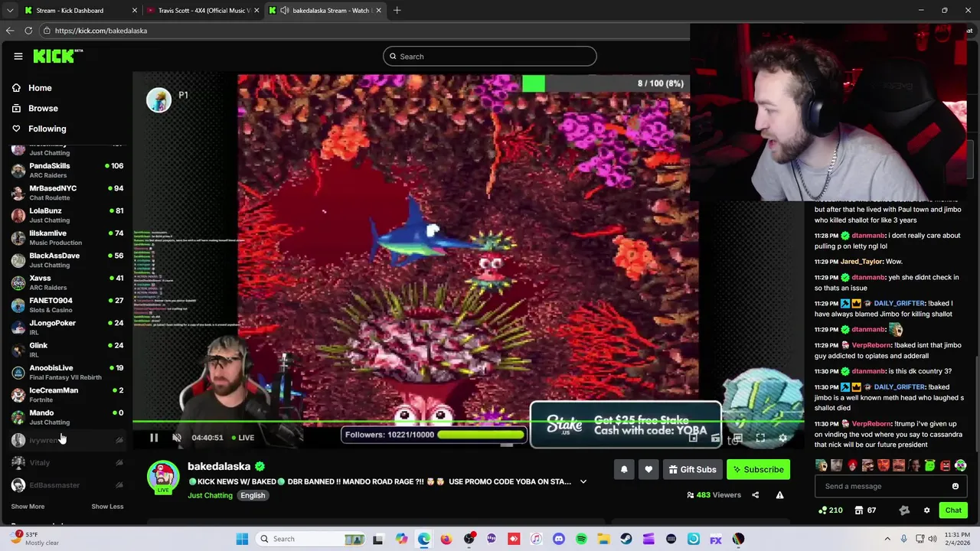Share the stream via share icon
Viewport: 980px width, 551px height.
tap(755, 495)
